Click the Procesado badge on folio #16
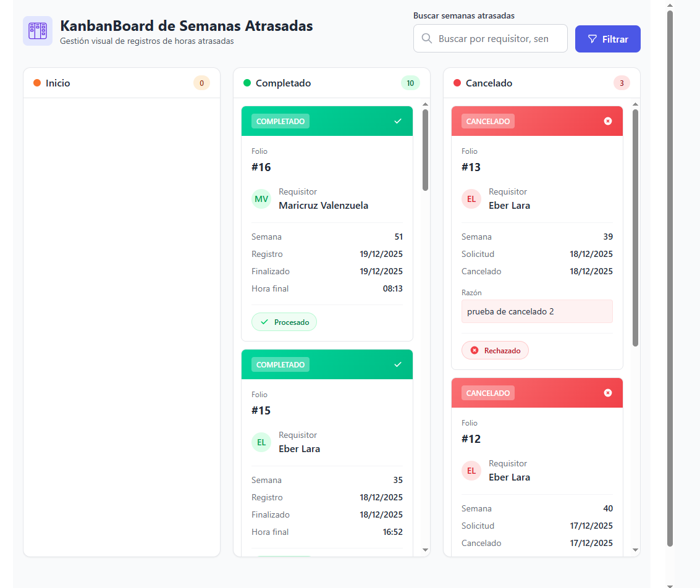The image size is (700, 588). (284, 322)
